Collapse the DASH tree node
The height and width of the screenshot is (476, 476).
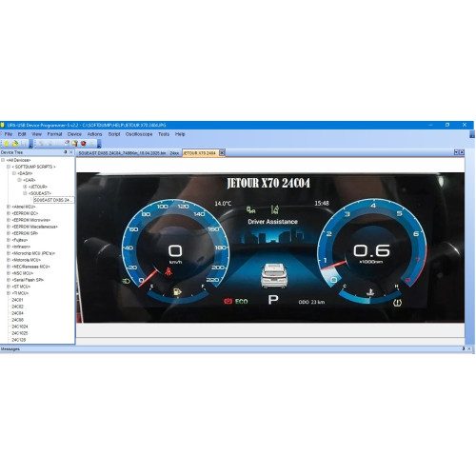click(14, 173)
